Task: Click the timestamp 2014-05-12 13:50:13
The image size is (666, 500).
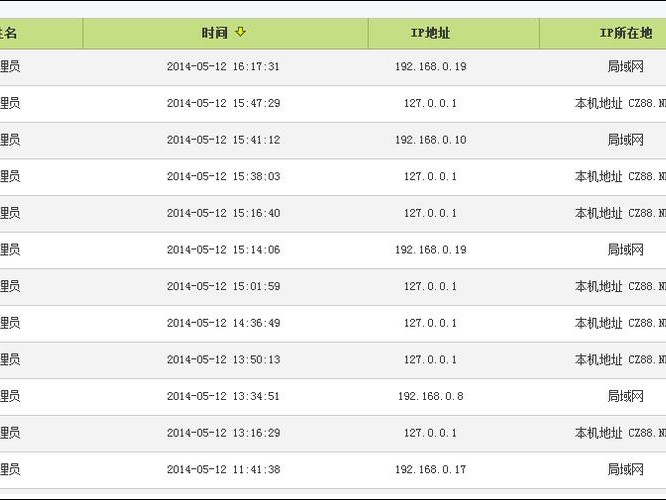Action: coord(223,359)
